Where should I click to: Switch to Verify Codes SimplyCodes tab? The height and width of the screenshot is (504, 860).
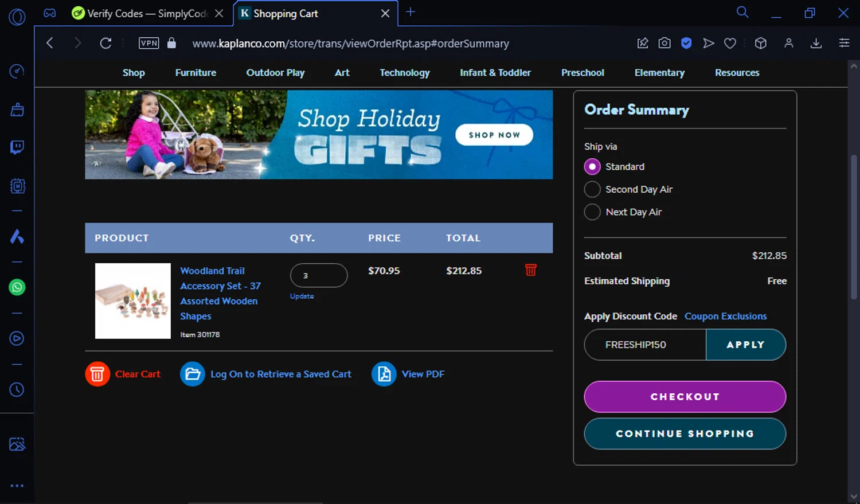140,13
